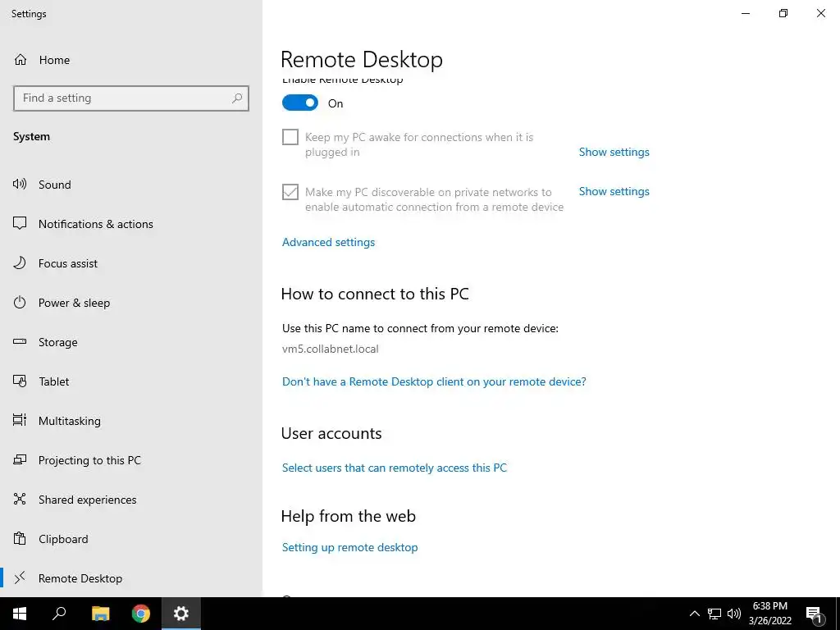Screen dimensions: 840x630
Task: Click the Storage drive icon
Action: [x=20, y=342]
